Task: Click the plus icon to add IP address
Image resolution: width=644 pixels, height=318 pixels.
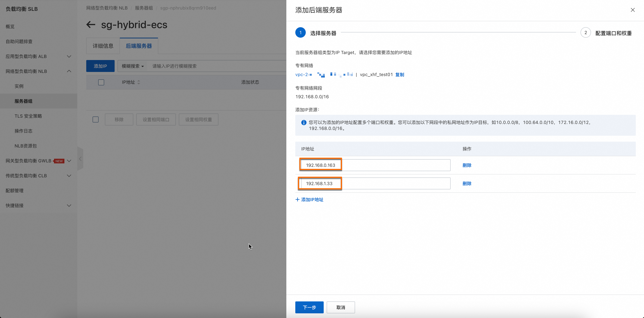Action: pyautogui.click(x=297, y=199)
